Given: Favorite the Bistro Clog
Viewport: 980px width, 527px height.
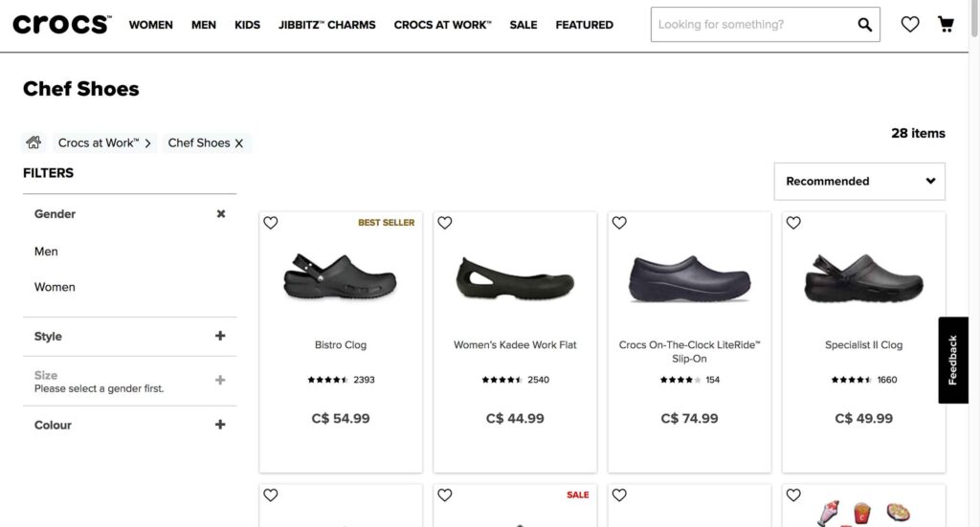Looking at the screenshot, I should coord(271,223).
